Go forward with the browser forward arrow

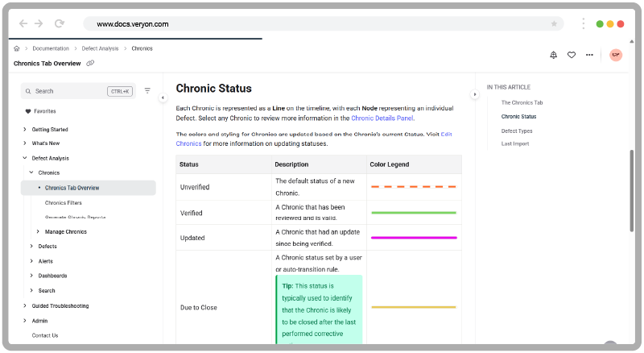click(x=39, y=24)
